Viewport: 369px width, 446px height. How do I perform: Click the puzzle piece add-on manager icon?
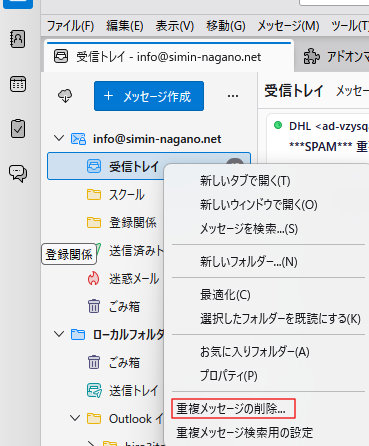(311, 57)
